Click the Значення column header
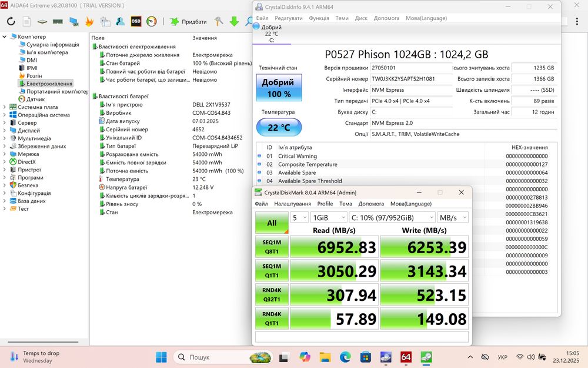 (x=205, y=38)
